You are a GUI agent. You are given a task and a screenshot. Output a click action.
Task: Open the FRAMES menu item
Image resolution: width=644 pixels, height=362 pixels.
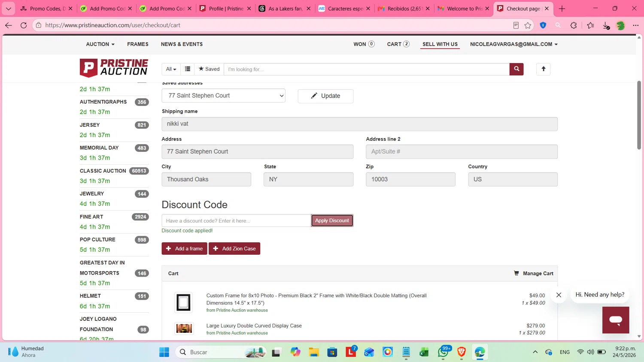tap(138, 44)
